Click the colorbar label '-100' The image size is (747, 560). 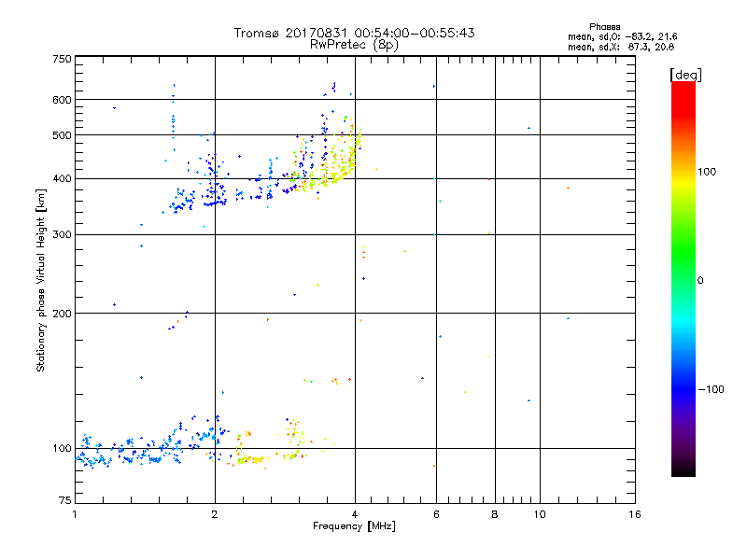[x=712, y=389]
